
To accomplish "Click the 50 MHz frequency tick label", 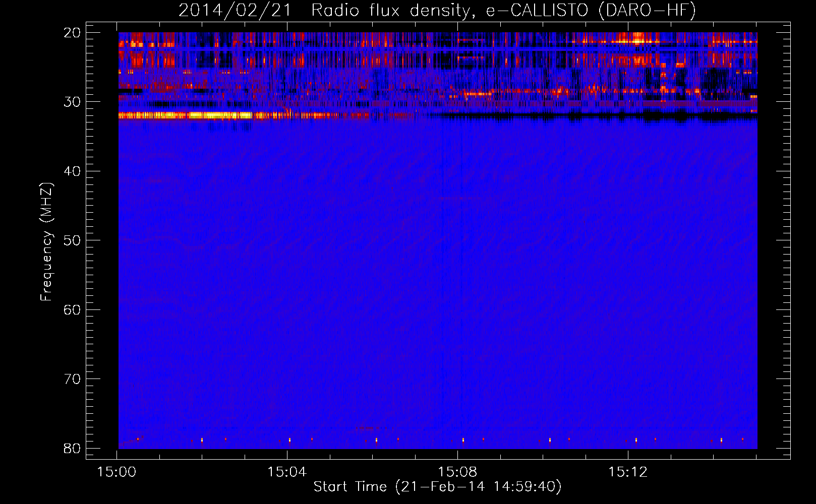I will point(72,240).
